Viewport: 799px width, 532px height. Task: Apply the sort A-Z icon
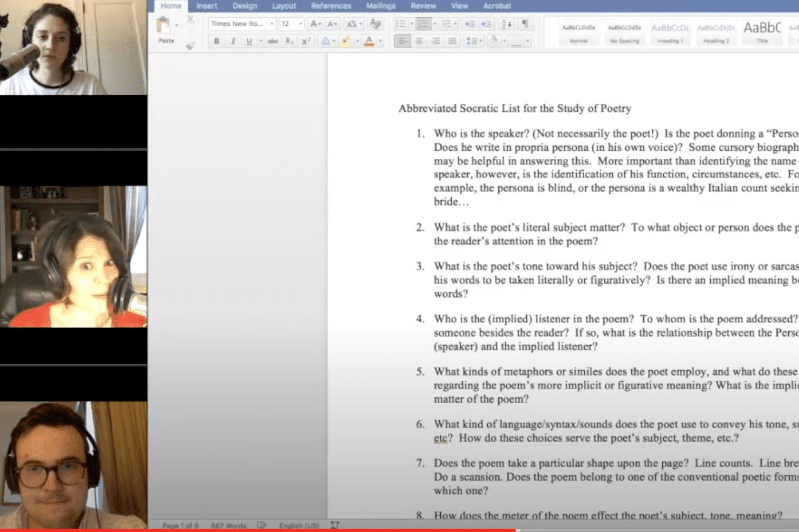coord(506,23)
